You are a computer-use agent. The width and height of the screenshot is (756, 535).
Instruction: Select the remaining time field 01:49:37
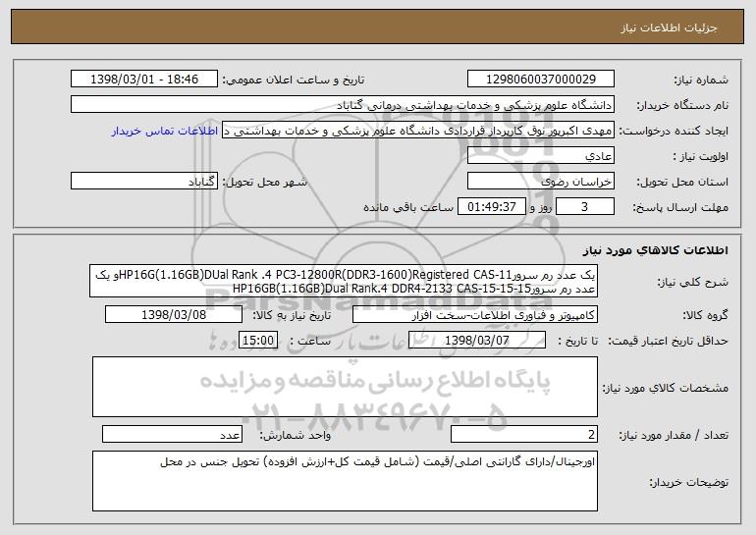pos(492,207)
